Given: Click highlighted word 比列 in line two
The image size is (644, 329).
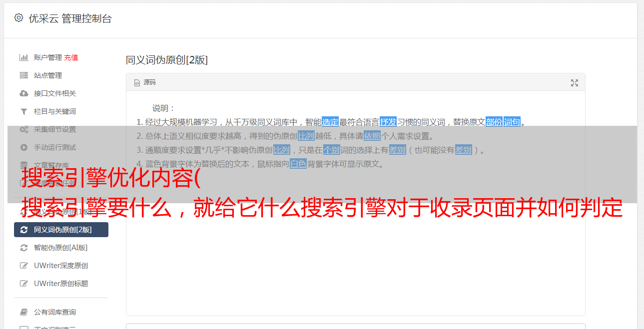Looking at the screenshot, I should [x=306, y=136].
